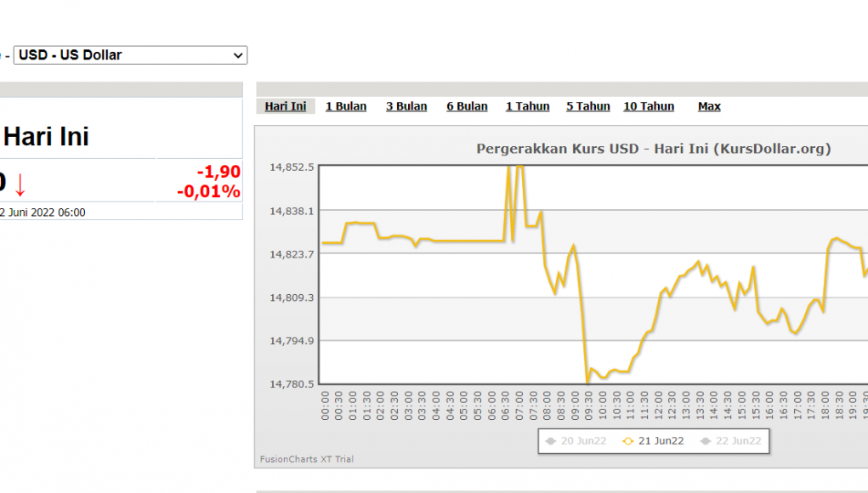Toggle the 22 Jun22 legend series
Screen dimensions: 868x493
[730, 441]
